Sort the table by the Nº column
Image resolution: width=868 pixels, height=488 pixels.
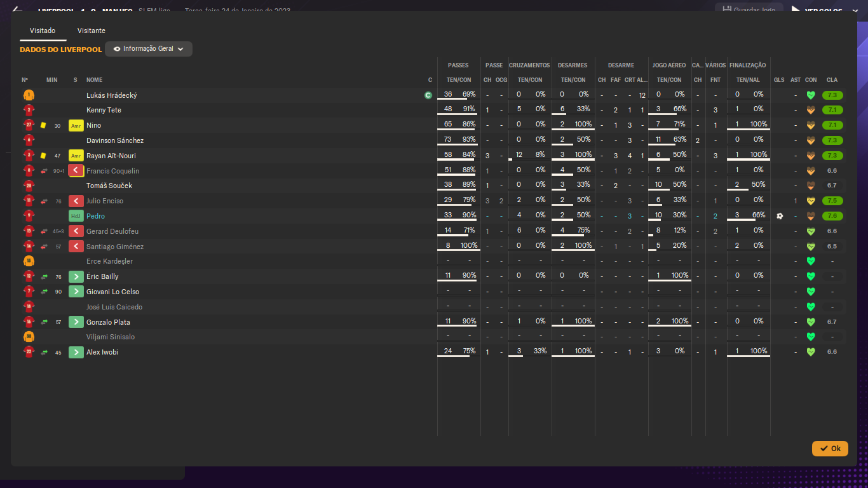[x=25, y=80]
